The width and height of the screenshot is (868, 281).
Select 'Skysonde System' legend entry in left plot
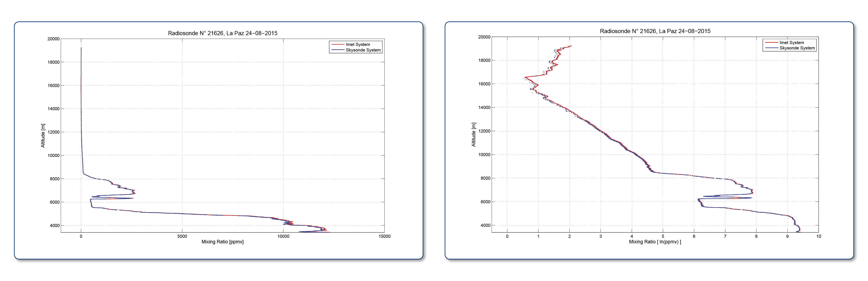coord(363,50)
